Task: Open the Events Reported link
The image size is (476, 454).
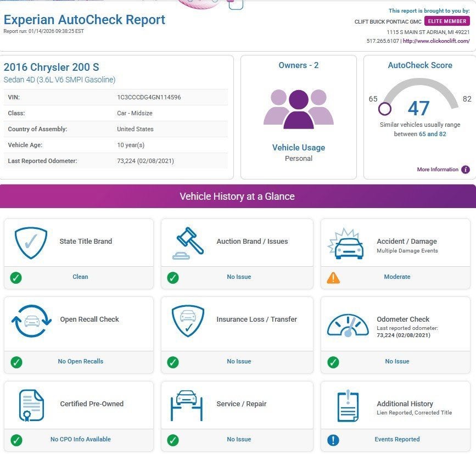Action: [x=397, y=440]
